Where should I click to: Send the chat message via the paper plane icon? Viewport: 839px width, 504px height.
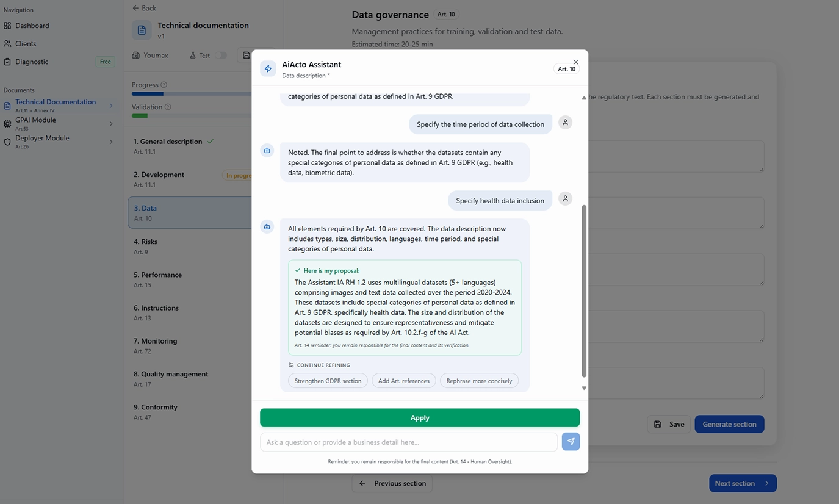(570, 441)
